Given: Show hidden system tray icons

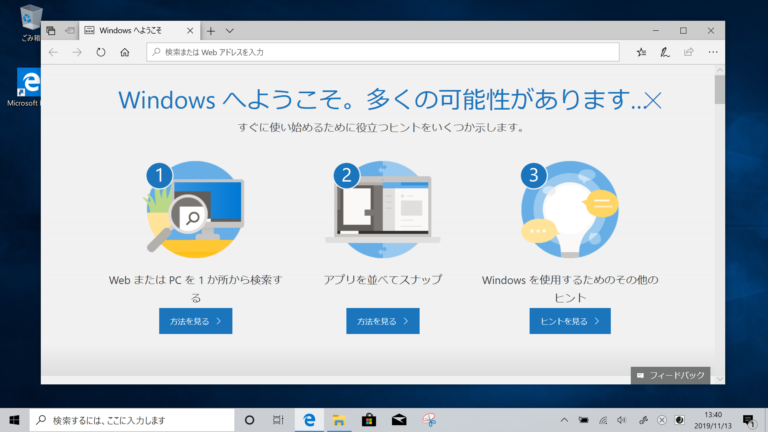Looking at the screenshot, I should pos(564,420).
